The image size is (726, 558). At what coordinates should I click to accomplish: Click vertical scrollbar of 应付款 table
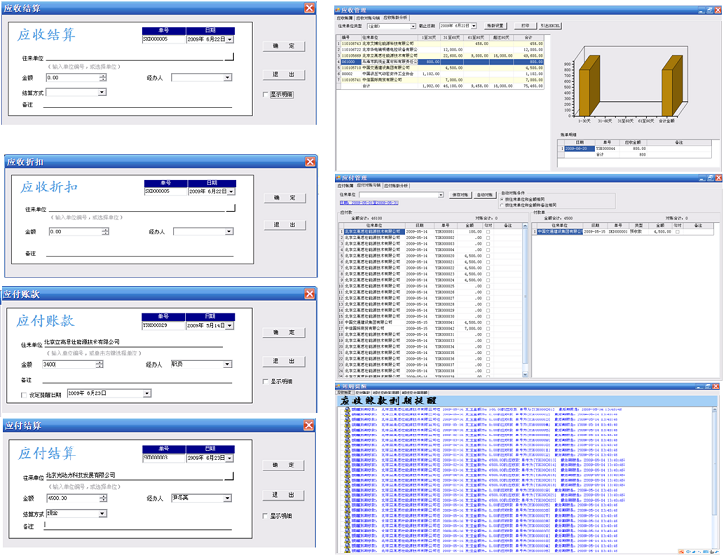[x=525, y=300]
